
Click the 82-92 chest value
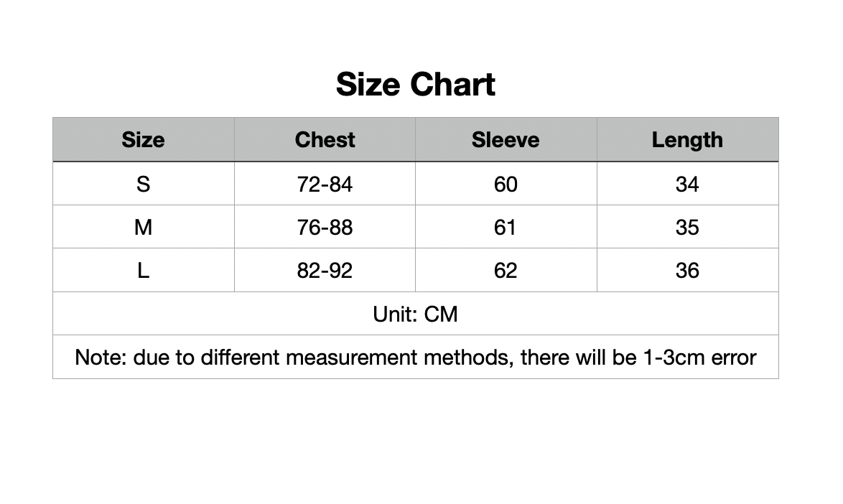325,271
